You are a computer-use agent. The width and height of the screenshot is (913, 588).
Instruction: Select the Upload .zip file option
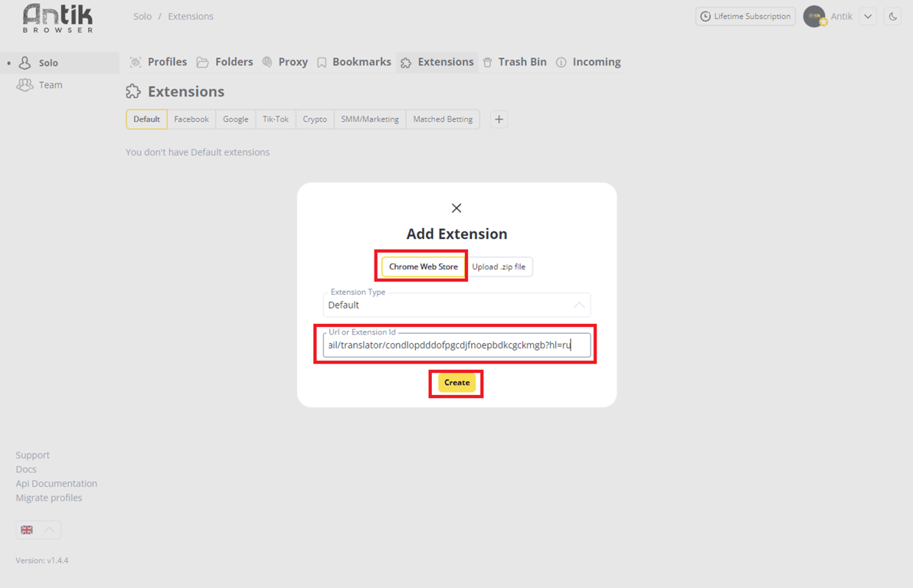pyautogui.click(x=499, y=266)
